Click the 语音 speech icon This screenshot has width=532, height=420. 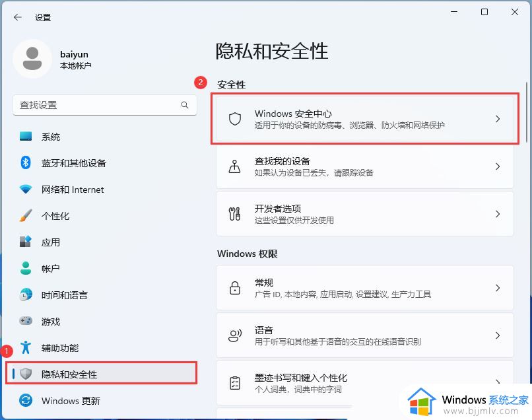click(235, 335)
